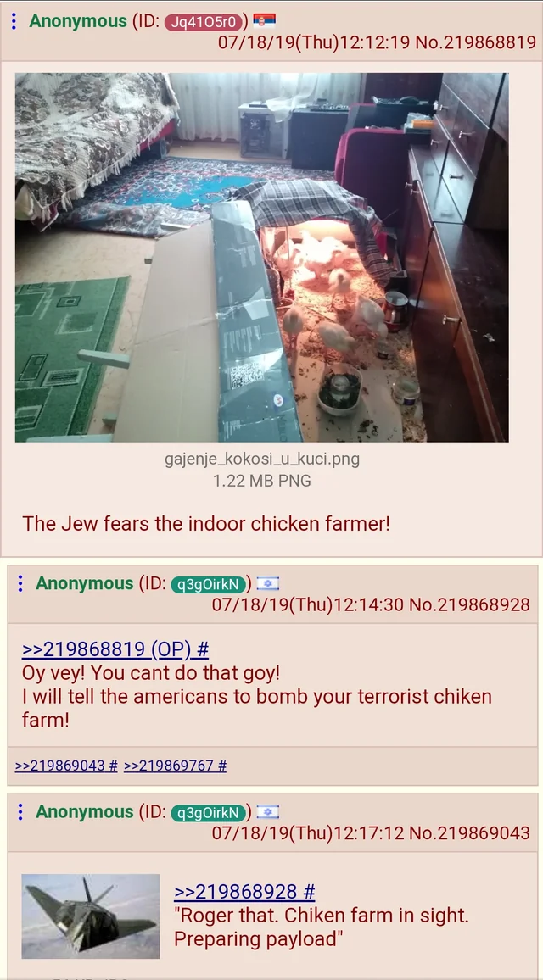Click post number No.219868928

(x=469, y=604)
